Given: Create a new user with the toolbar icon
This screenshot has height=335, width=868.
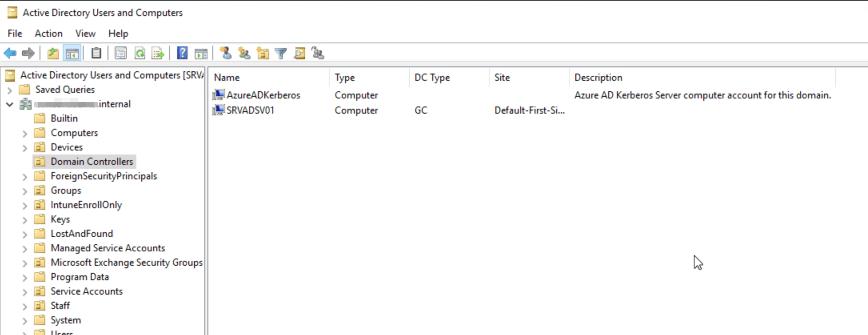Looking at the screenshot, I should click(x=225, y=53).
